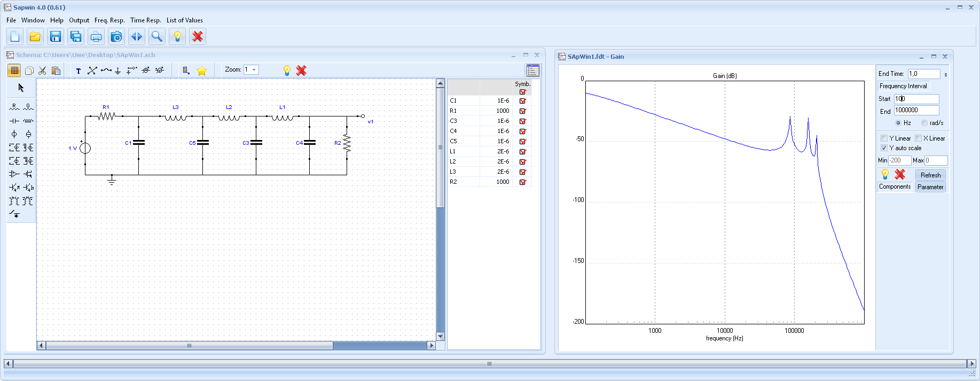This screenshot has height=381, width=980.
Task: Open a file with the folder icon
Action: coord(35,36)
